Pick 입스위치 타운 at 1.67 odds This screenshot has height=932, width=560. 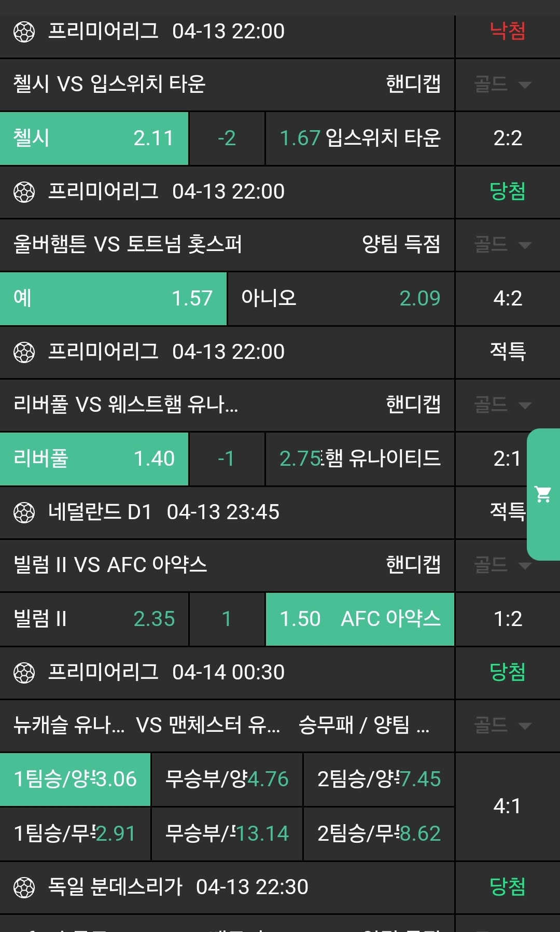click(360, 138)
